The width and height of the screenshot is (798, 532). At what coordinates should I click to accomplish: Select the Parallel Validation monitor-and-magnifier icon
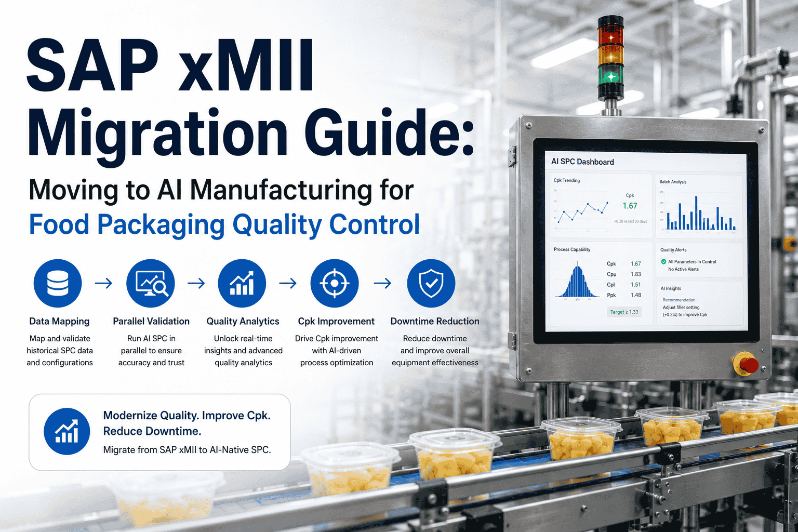(151, 283)
